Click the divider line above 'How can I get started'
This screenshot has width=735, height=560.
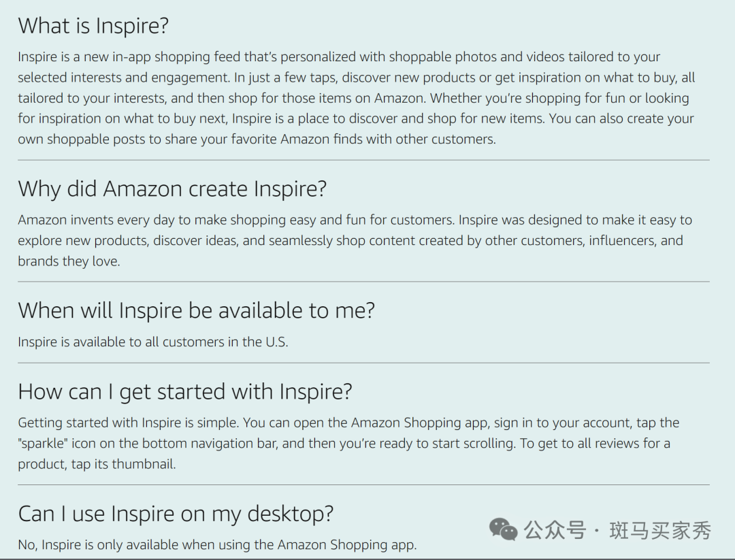[363, 363]
